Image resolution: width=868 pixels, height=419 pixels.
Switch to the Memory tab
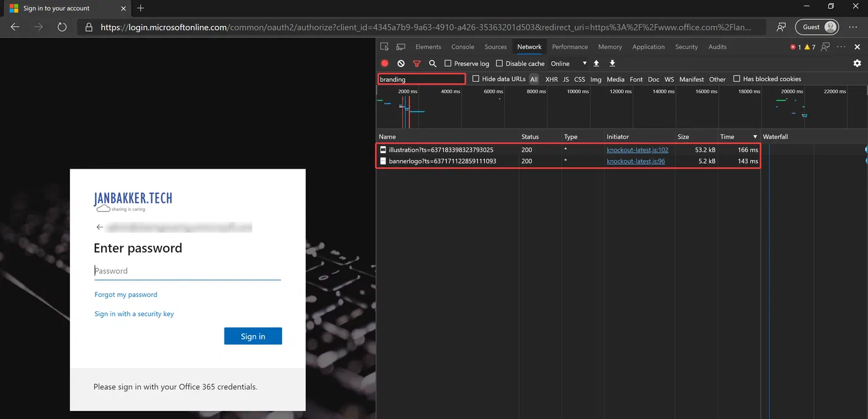click(x=610, y=46)
